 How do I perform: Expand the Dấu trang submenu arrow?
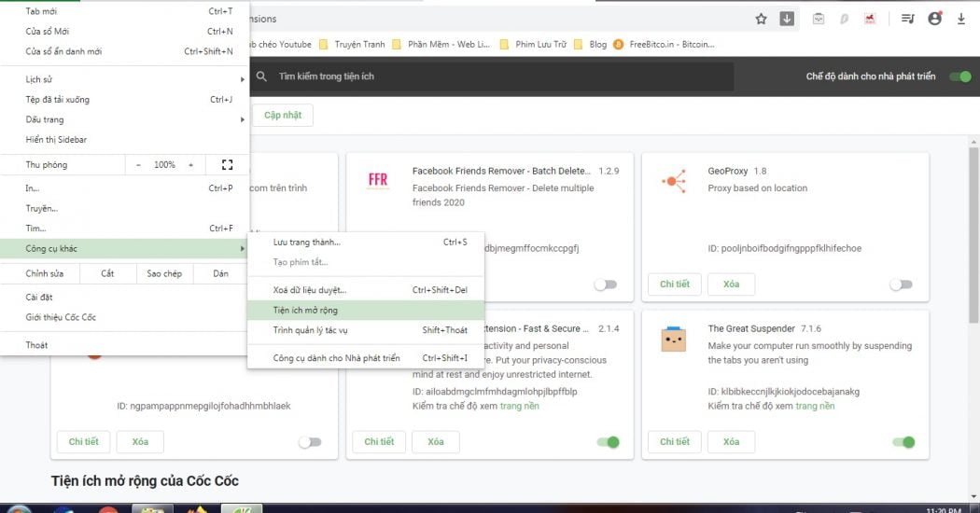click(x=242, y=119)
